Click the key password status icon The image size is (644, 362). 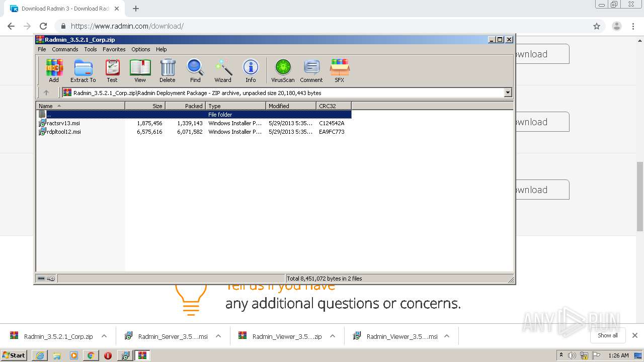tap(51, 279)
